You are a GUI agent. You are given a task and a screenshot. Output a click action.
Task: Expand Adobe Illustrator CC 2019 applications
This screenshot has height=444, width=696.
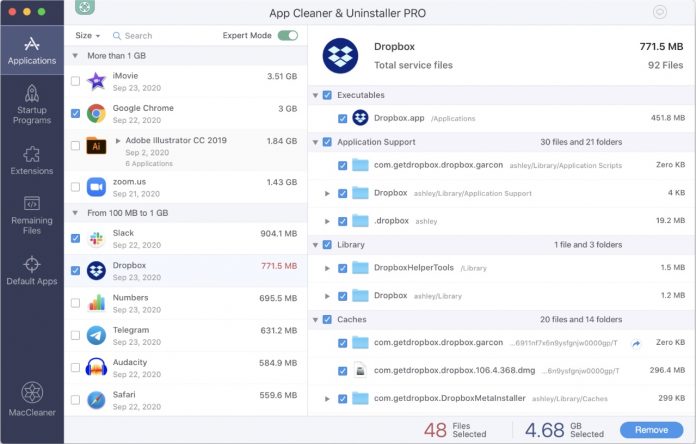point(118,141)
